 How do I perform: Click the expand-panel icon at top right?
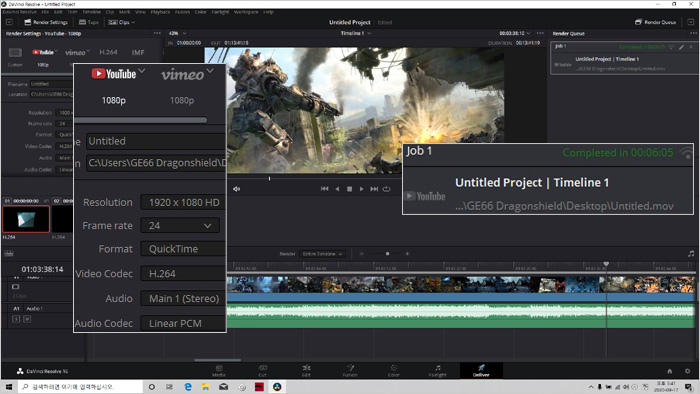click(x=691, y=22)
